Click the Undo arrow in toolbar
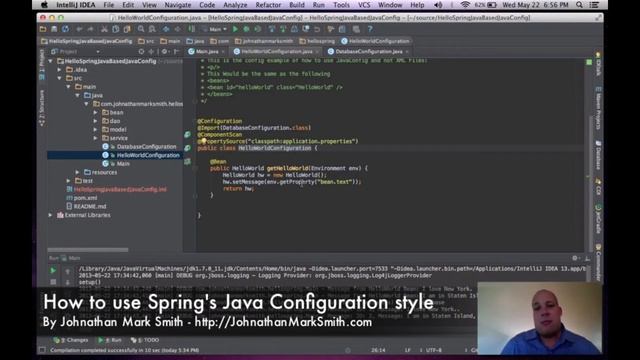This screenshot has height=360, width=640. pos(79,29)
